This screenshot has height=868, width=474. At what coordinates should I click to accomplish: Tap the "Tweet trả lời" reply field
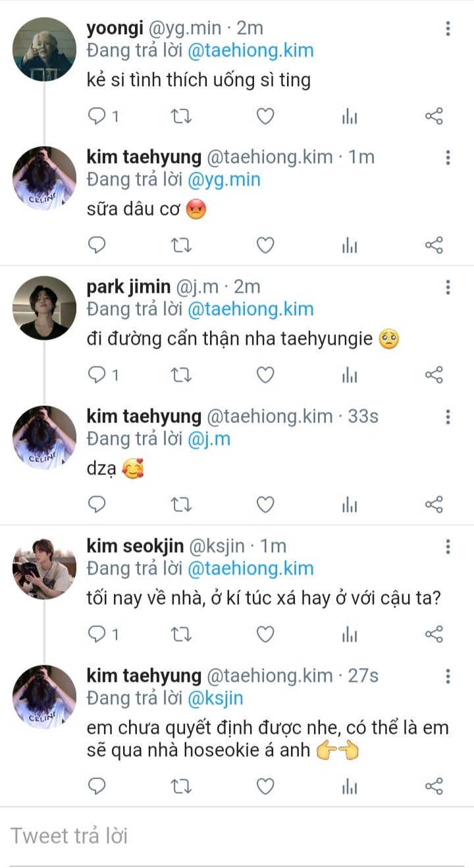click(237, 836)
